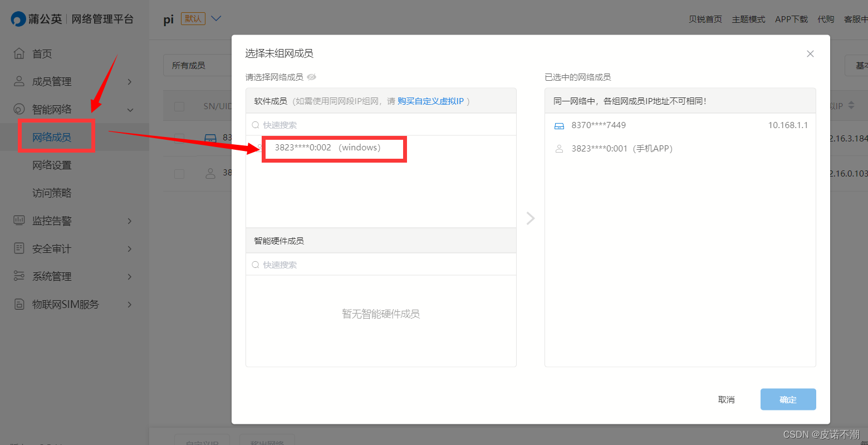The height and width of the screenshot is (445, 868).
Task: Select 8370****7449 in selected members list
Action: tap(599, 125)
